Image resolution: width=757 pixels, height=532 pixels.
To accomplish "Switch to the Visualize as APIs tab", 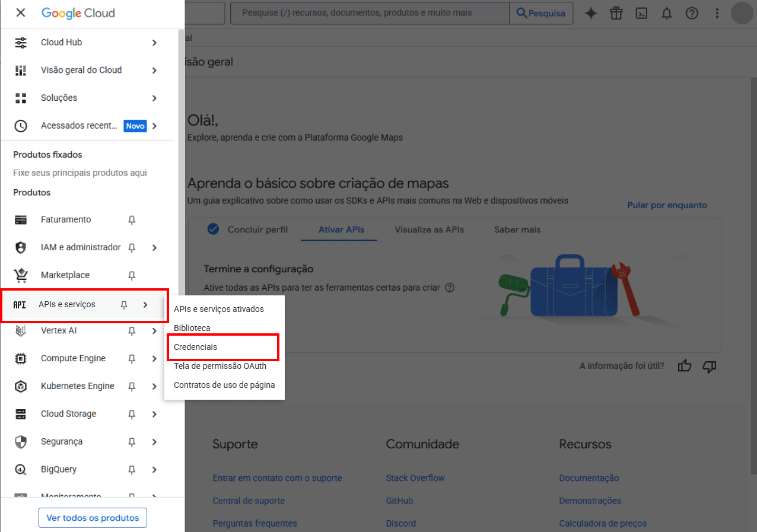I will 429,230.
